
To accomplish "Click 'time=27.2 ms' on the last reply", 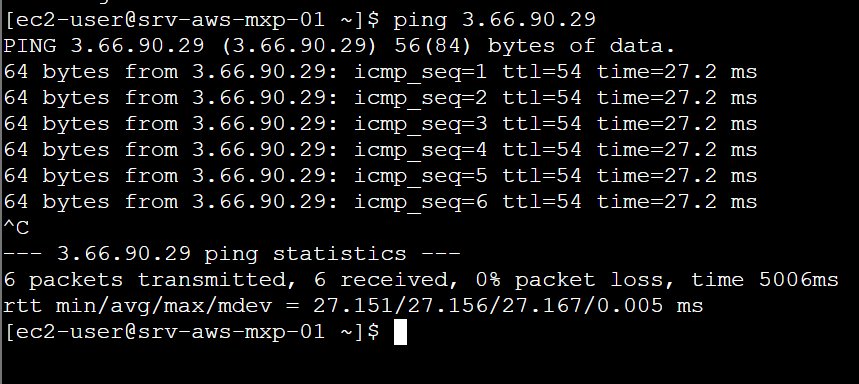I will point(677,202).
